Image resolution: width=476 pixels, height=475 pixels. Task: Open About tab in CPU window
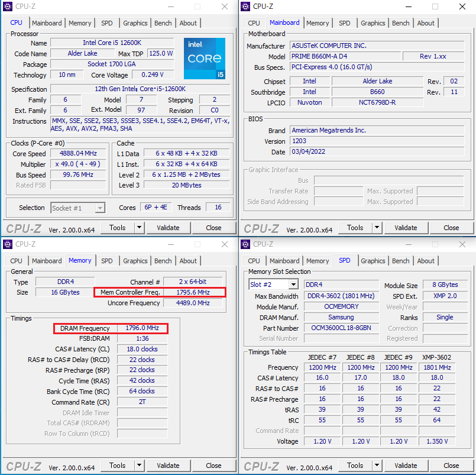[x=188, y=23]
